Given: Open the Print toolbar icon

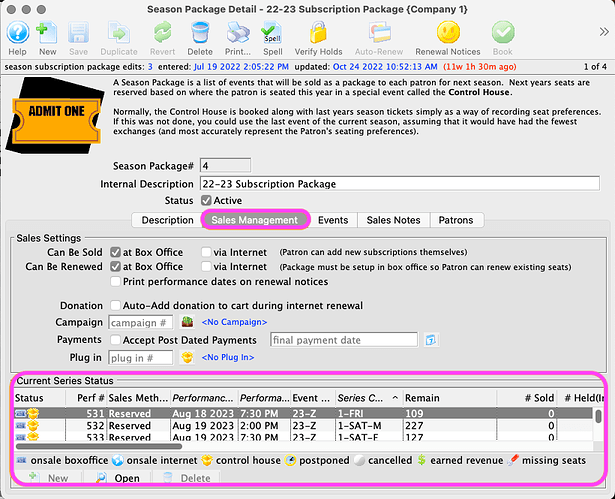Looking at the screenshot, I should [238, 32].
